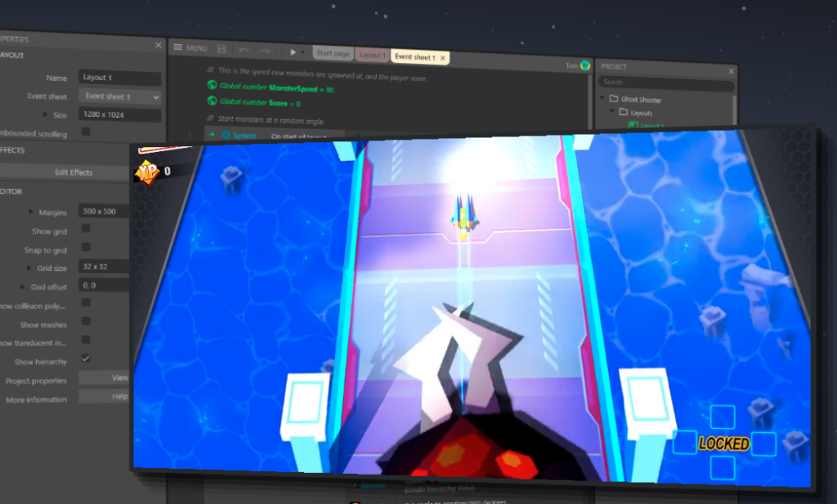Image resolution: width=837 pixels, height=504 pixels.
Task: Open the hamburger MENU in the editor toolbar
Action: coord(190,48)
